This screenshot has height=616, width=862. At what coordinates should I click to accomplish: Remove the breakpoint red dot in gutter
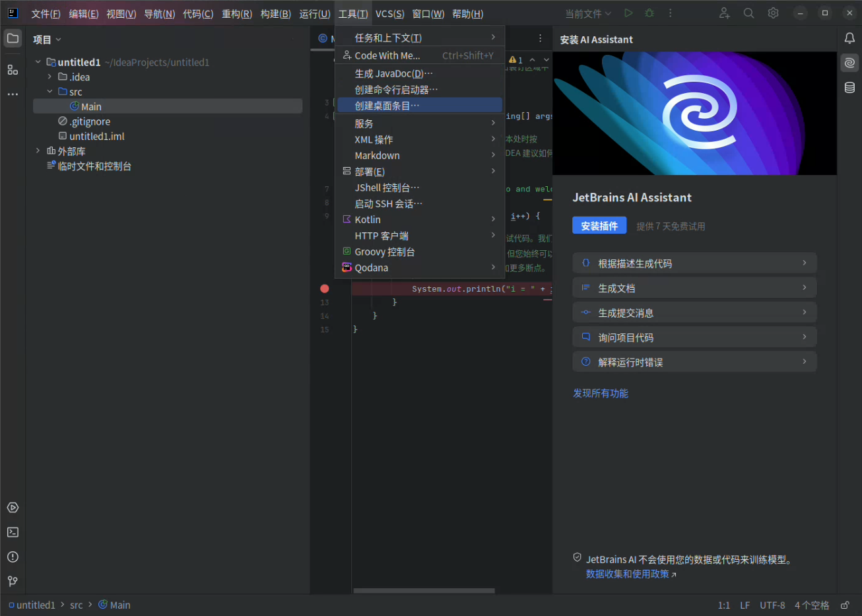(325, 289)
